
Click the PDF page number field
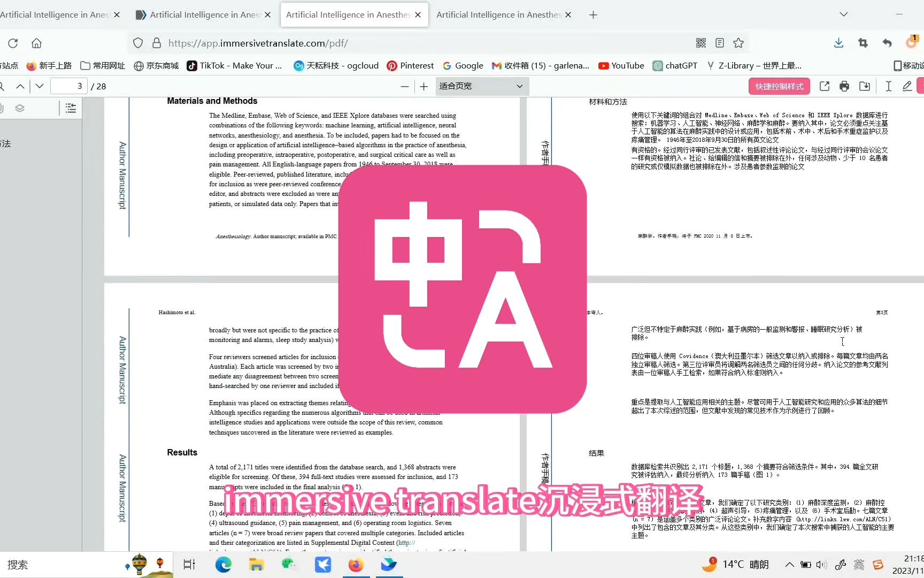click(x=68, y=86)
